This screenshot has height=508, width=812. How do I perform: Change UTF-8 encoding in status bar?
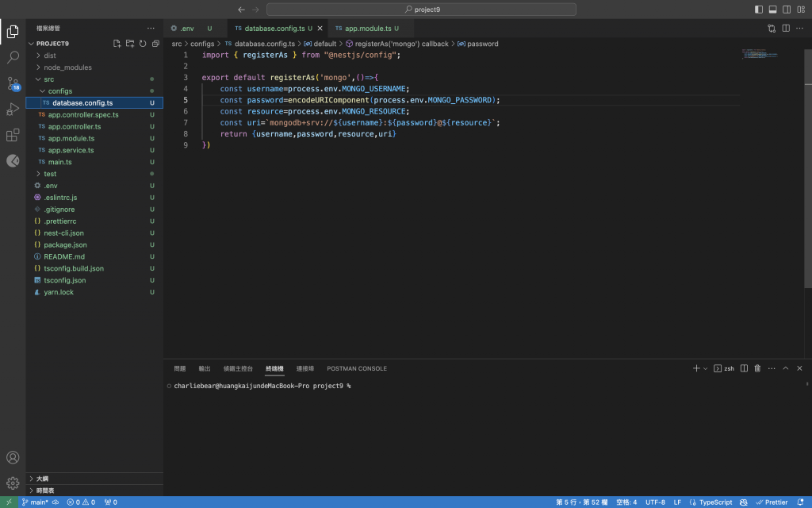tap(655, 502)
